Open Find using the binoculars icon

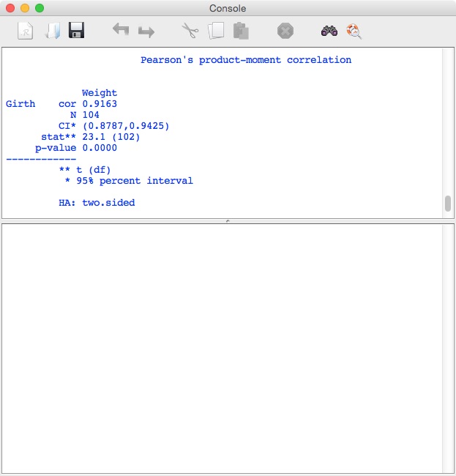click(329, 31)
